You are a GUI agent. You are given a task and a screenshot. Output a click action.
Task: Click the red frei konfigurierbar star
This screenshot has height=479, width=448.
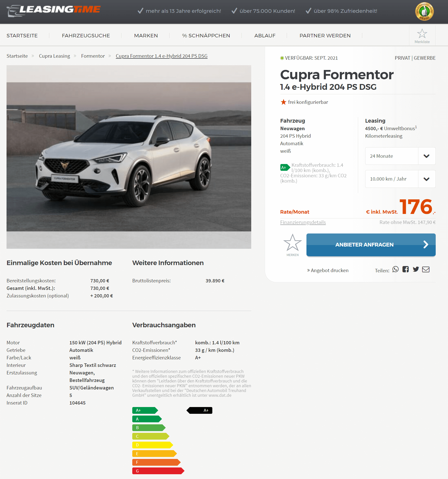pyautogui.click(x=283, y=102)
